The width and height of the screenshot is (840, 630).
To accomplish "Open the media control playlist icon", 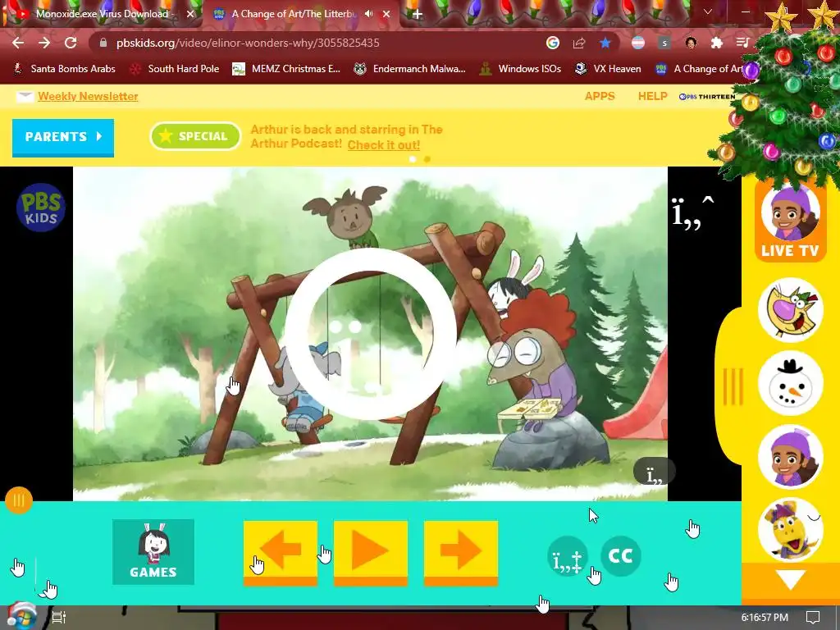I will pyautogui.click(x=742, y=43).
